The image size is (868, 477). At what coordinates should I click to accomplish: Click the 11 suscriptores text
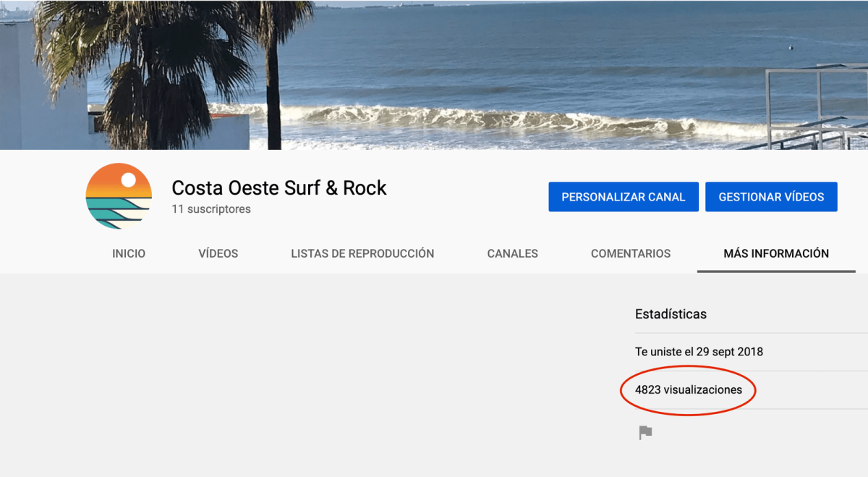(x=211, y=209)
